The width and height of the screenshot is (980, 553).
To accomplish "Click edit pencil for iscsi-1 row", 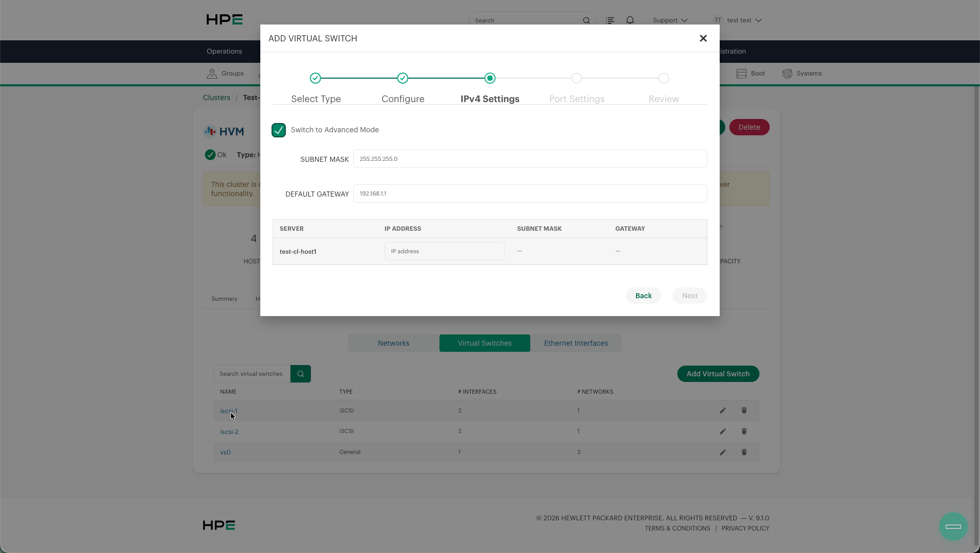I will point(723,411).
